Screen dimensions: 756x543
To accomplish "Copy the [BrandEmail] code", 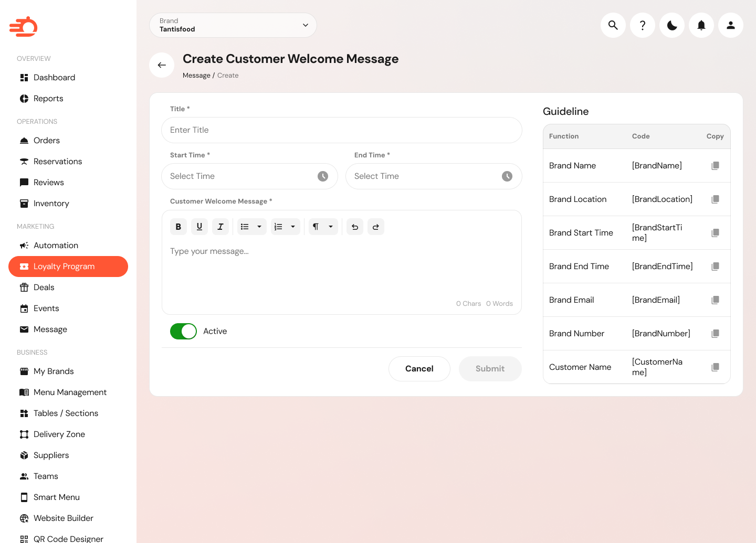I will tap(715, 300).
